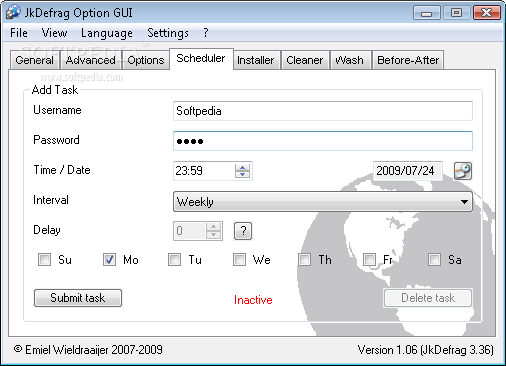
Task: Open the Interval dropdown showing Weekly
Action: (x=323, y=201)
